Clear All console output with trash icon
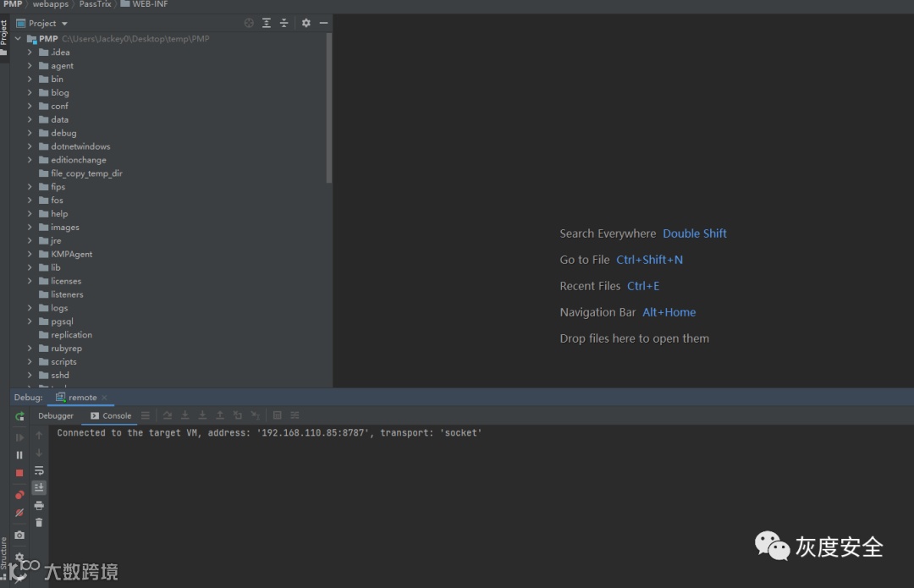The image size is (914, 588). 39,523
